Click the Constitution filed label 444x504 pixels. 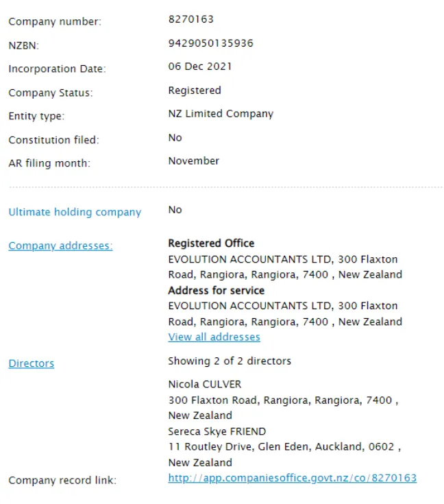coord(53,140)
